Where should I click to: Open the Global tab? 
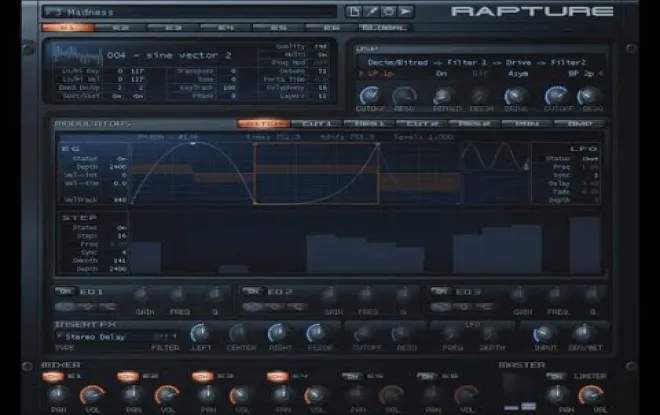384,28
